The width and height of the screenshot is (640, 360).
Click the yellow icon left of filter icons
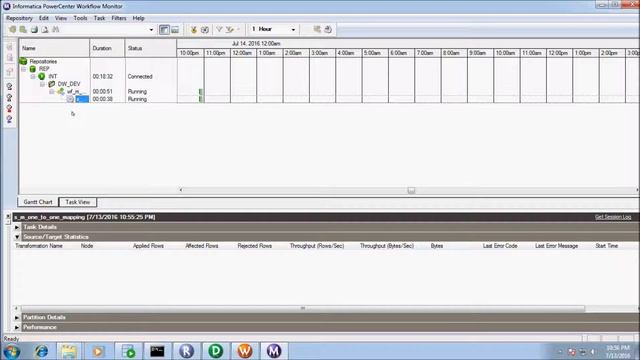click(194, 29)
